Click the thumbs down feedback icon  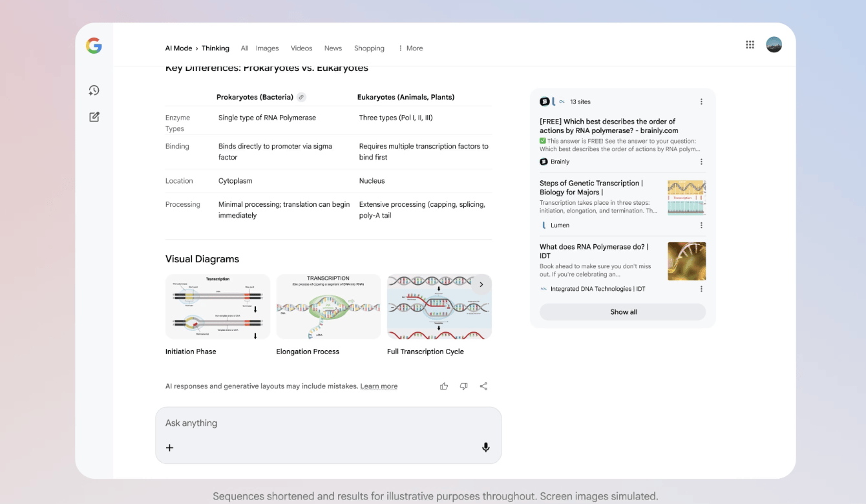(x=463, y=386)
